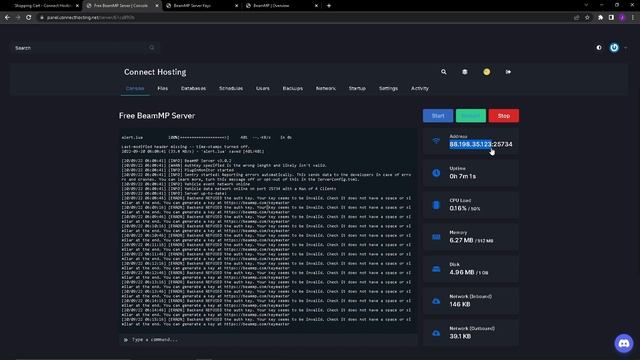
Task: Click the Free BeamMP Server heading
Action: click(x=157, y=116)
